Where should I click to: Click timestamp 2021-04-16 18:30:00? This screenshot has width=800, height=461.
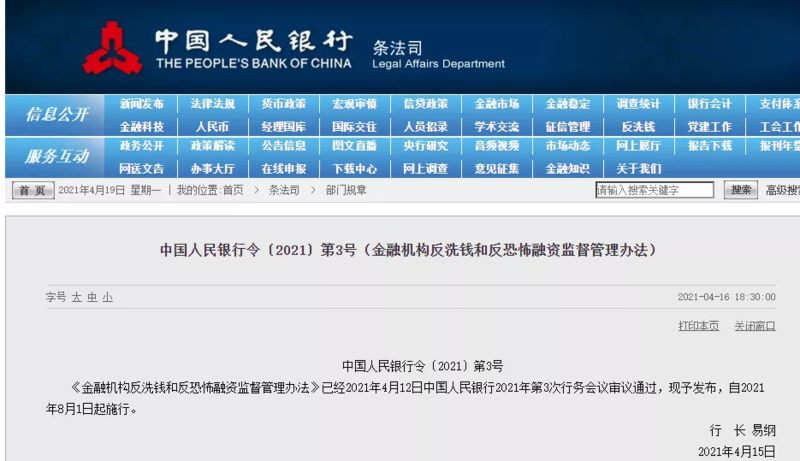click(727, 297)
